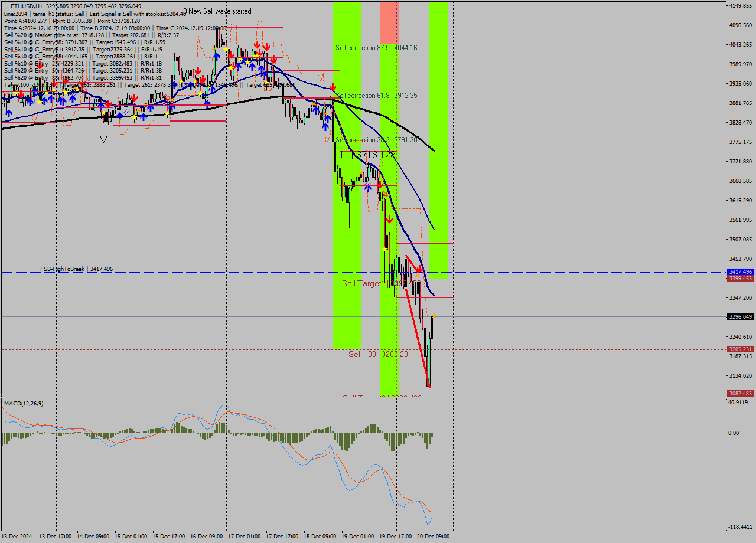Viewport: 756px width, 543px height.
Task: Click the 'Sell %10 @ C_Entry88: 4044.165' line
Action: (80, 56)
